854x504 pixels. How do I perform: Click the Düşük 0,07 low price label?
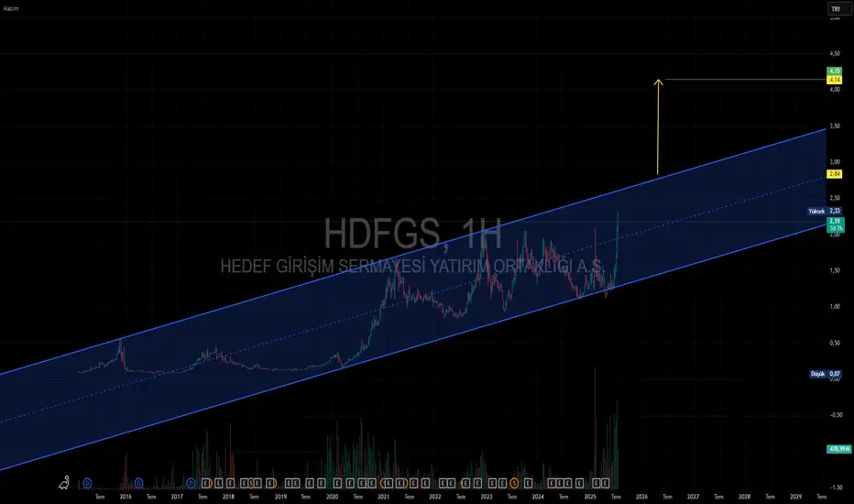click(x=826, y=374)
